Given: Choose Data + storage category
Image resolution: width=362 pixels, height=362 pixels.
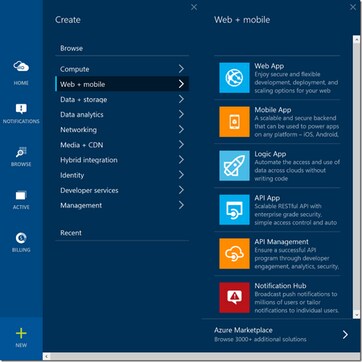Looking at the screenshot, I should pyautogui.click(x=122, y=99).
